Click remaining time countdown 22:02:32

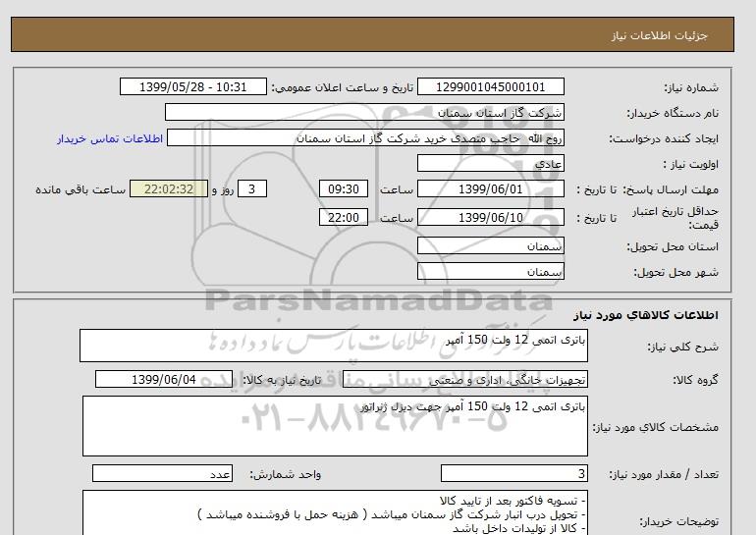(x=169, y=188)
